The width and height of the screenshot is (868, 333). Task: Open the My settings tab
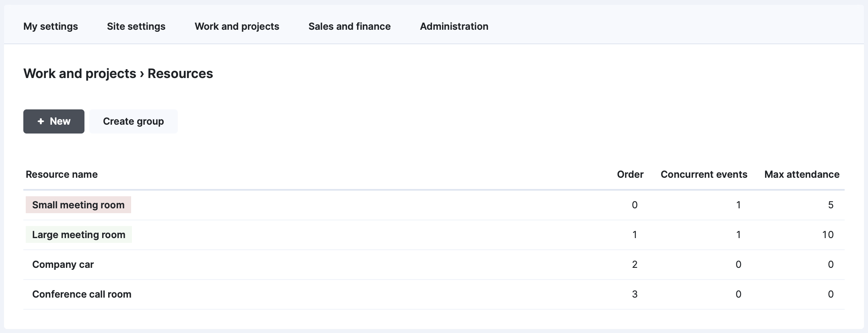pos(51,27)
